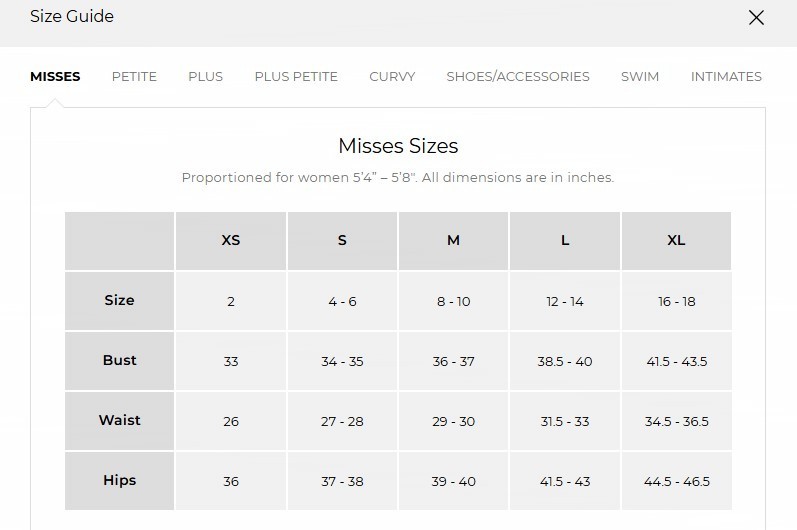Viewport: 797px width, 530px height.
Task: Select the Plus Petite tab
Action: tap(296, 77)
